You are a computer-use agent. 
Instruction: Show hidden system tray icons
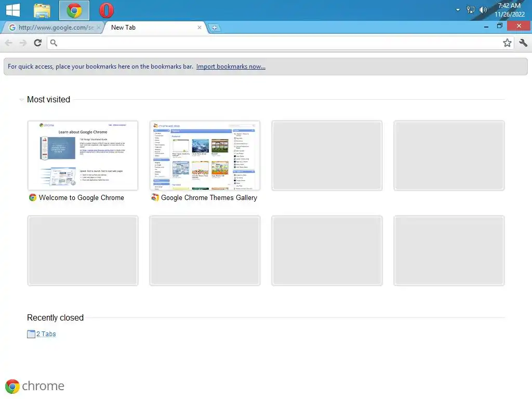[x=458, y=10]
